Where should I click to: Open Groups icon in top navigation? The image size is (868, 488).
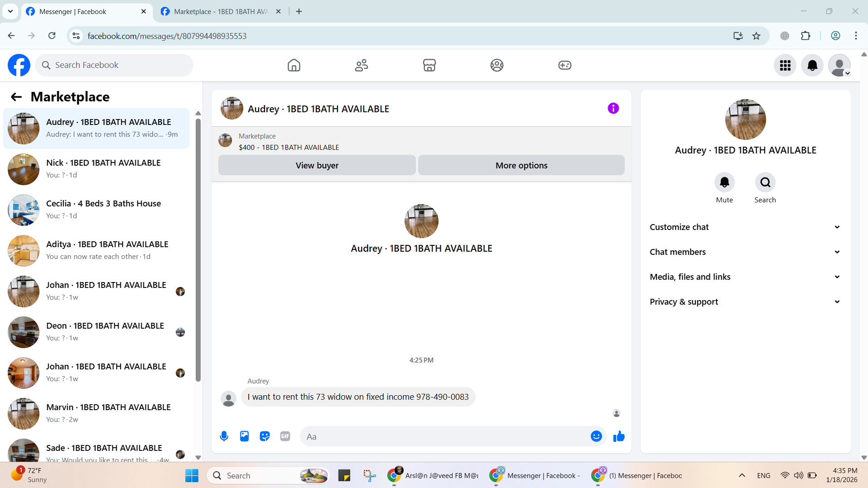[497, 65]
